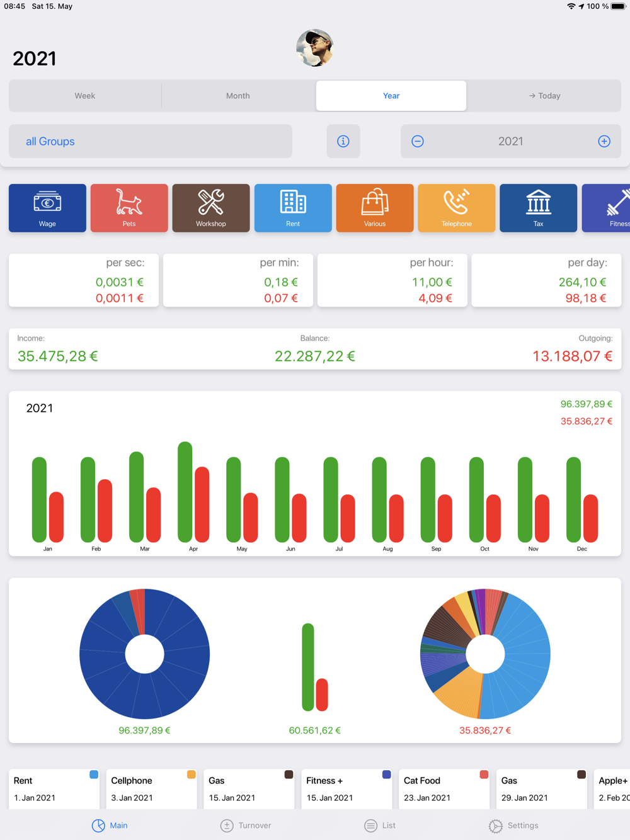Image resolution: width=630 pixels, height=840 pixels.
Task: Open the Fitness + entry card
Action: (347, 789)
